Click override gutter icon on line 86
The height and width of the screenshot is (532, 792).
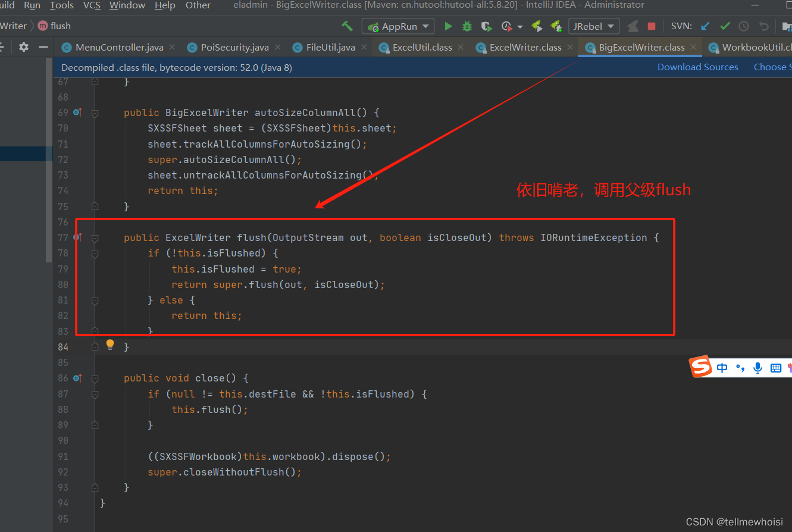pyautogui.click(x=77, y=377)
